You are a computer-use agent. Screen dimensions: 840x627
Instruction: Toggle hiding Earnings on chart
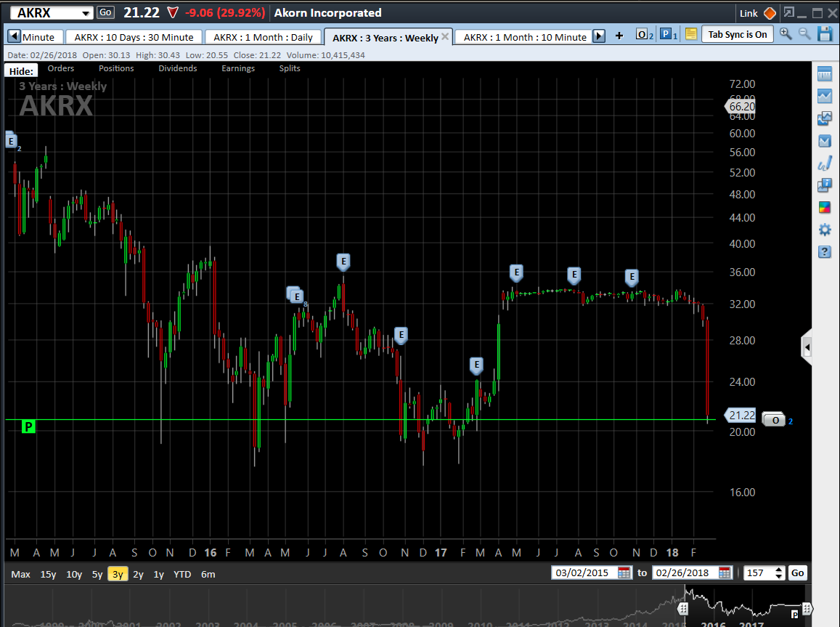coord(238,68)
